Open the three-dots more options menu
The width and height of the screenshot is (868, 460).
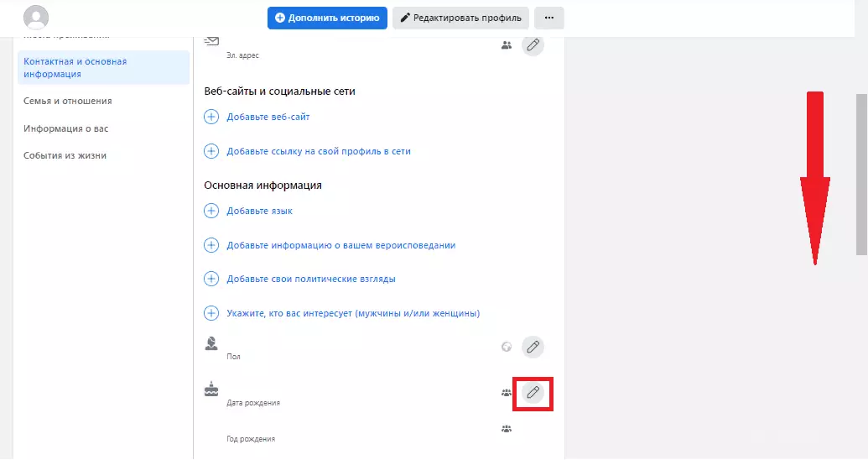(549, 18)
